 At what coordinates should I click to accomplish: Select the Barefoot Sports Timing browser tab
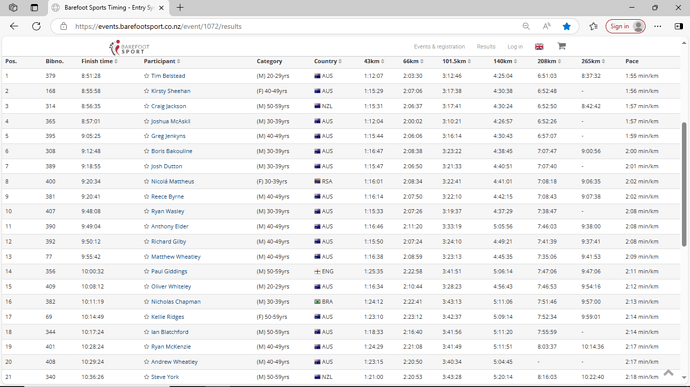pyautogui.click(x=108, y=7)
